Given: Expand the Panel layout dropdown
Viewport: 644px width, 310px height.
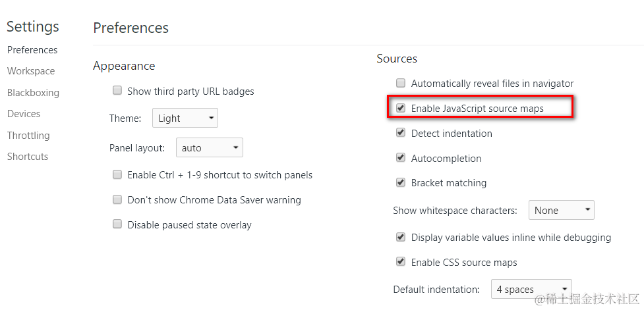Looking at the screenshot, I should (209, 148).
